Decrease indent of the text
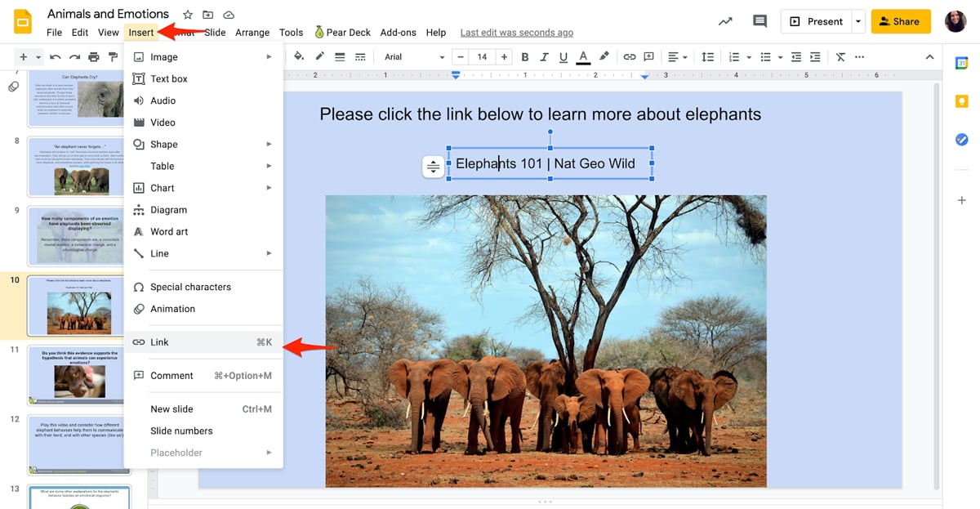Viewport: 980px width, 509px height. 796,57
